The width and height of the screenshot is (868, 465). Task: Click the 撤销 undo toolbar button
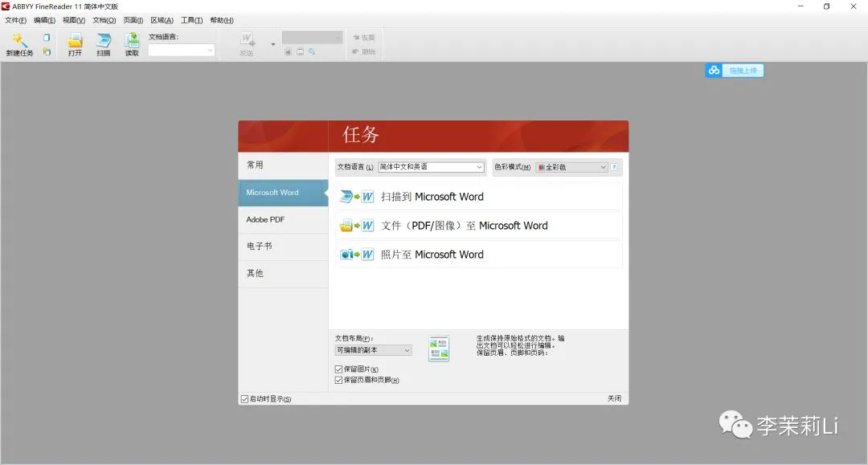click(364, 51)
